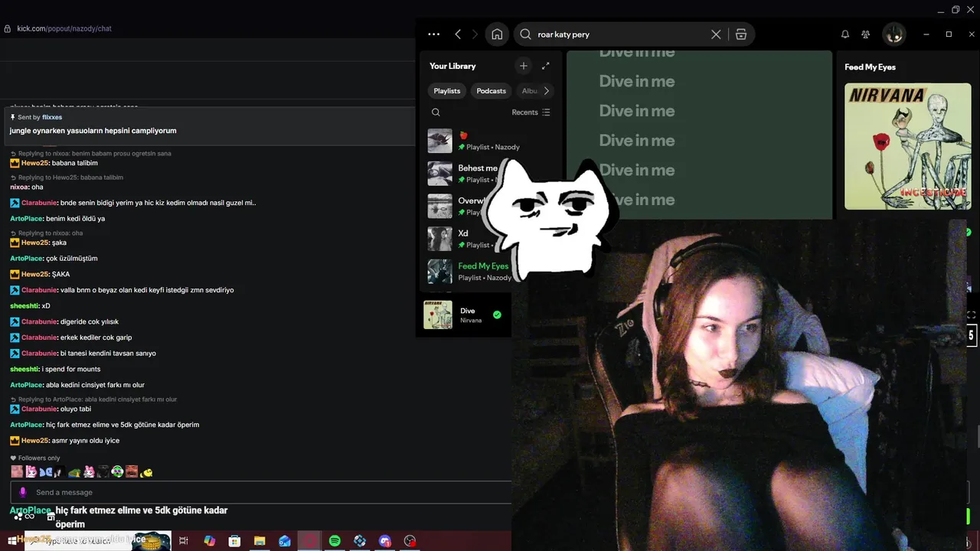The width and height of the screenshot is (980, 551).
Task: Open Spotify profile avatar menu
Action: pyautogui.click(x=894, y=34)
